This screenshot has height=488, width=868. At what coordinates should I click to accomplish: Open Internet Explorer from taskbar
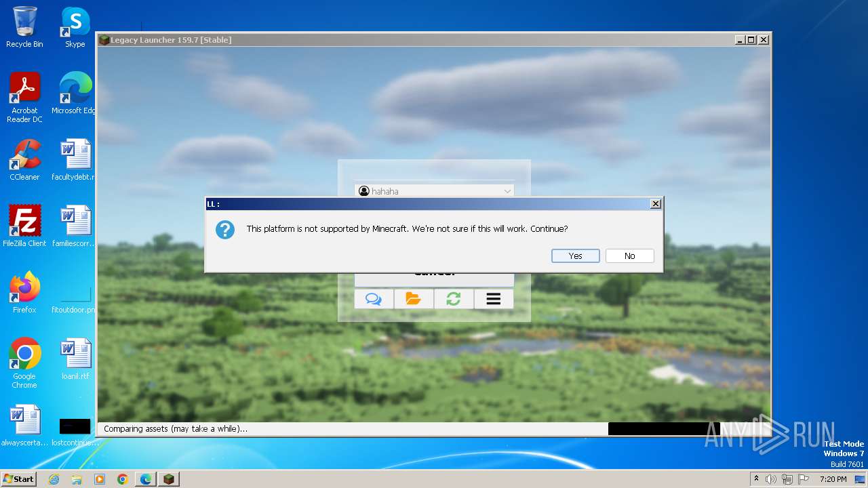[54, 479]
